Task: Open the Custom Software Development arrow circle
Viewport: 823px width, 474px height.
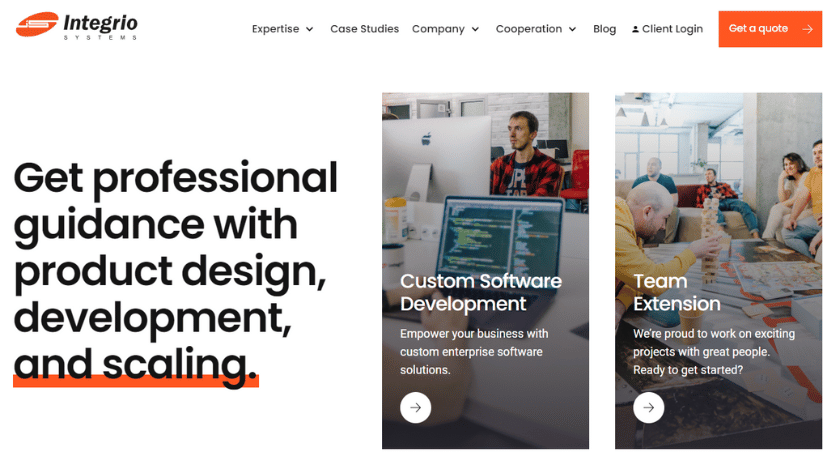Action: click(415, 407)
